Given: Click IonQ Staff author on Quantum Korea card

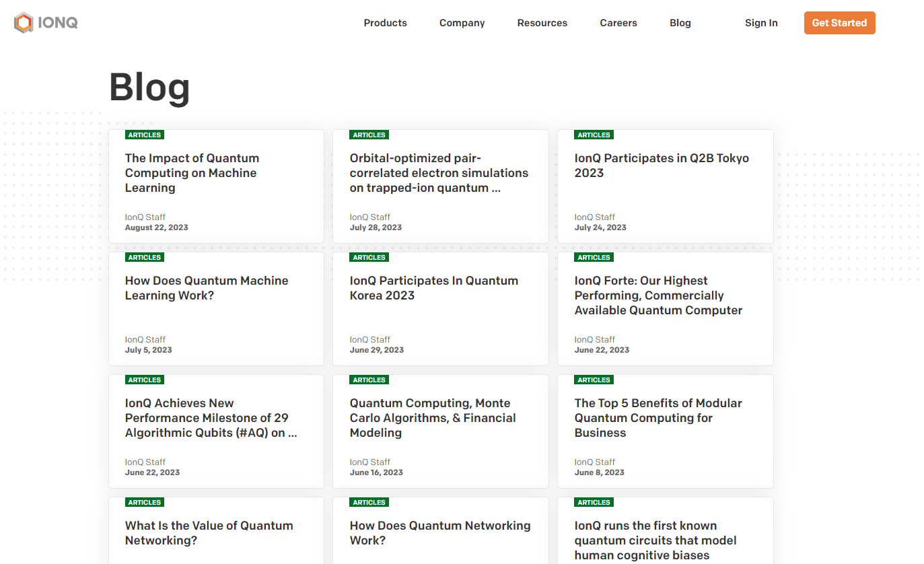Looking at the screenshot, I should 370,340.
